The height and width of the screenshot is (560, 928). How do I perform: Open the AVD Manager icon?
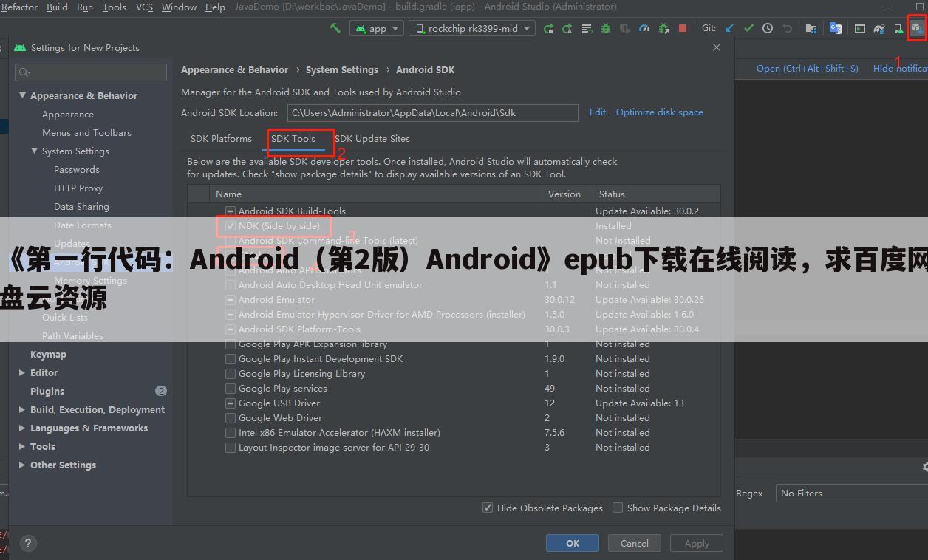tap(898, 29)
